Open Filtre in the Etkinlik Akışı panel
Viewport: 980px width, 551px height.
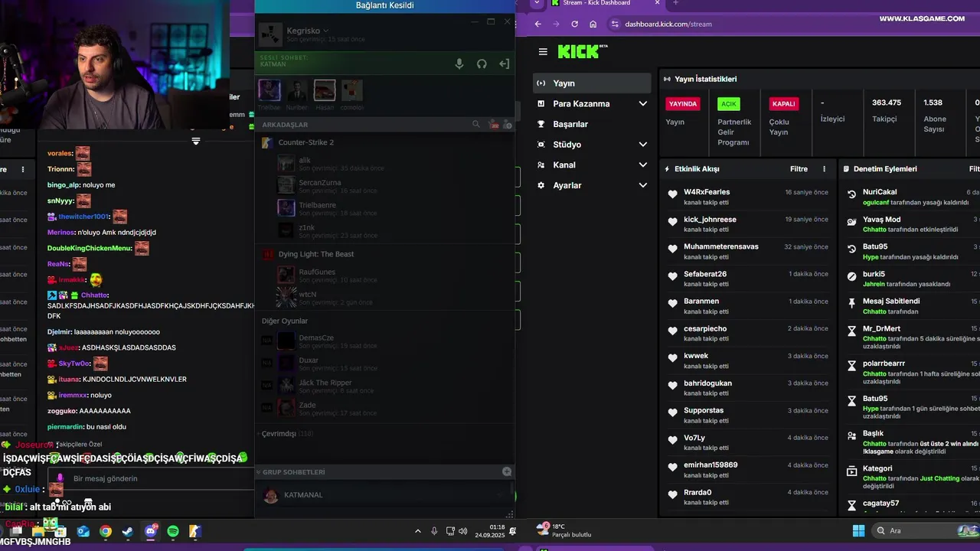(x=799, y=169)
